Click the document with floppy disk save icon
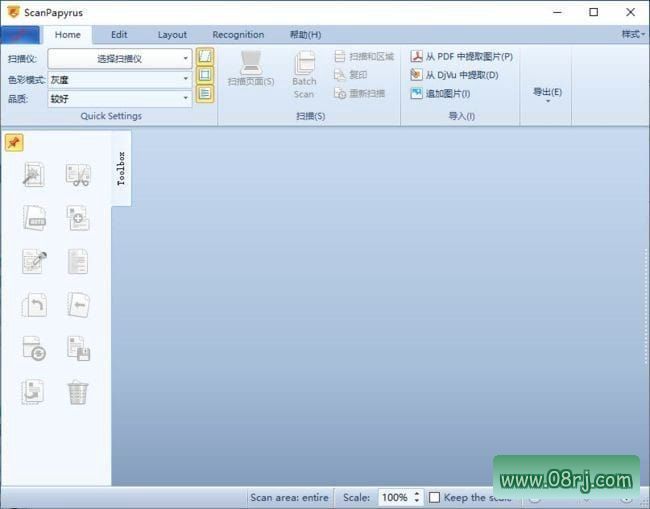 tap(78, 348)
